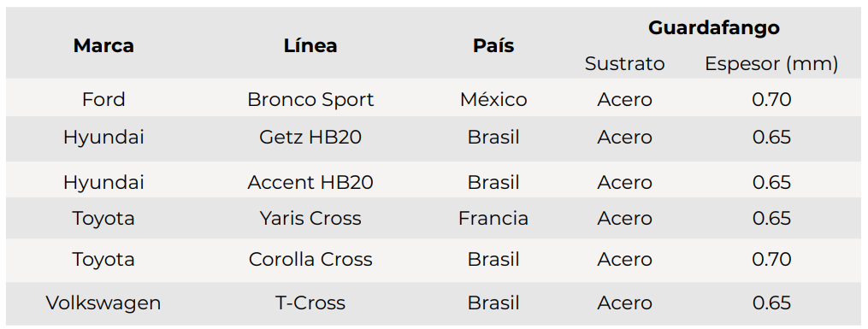This screenshot has width=868, height=329.
Task: Click the 0.70 thickness for Bronco Sport
Action: (x=771, y=99)
